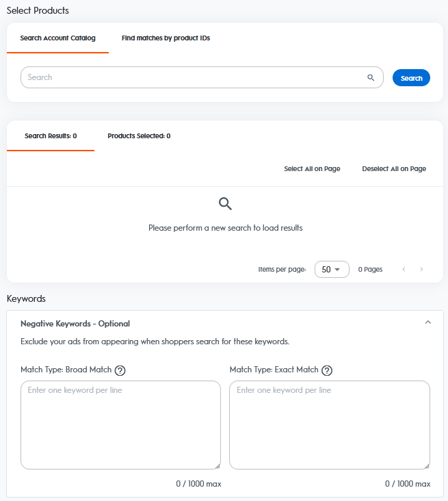The width and height of the screenshot is (448, 501).
Task: Show the Search Results tab
Action: tap(51, 136)
